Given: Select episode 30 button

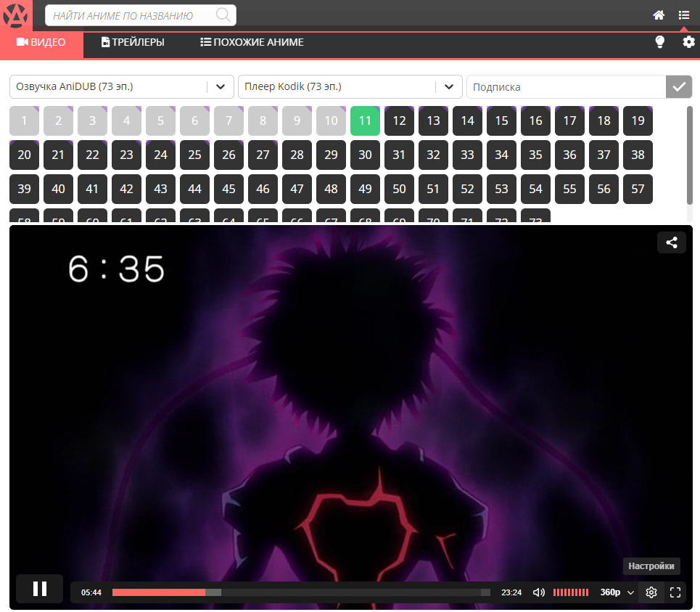Looking at the screenshot, I should pos(365,155).
